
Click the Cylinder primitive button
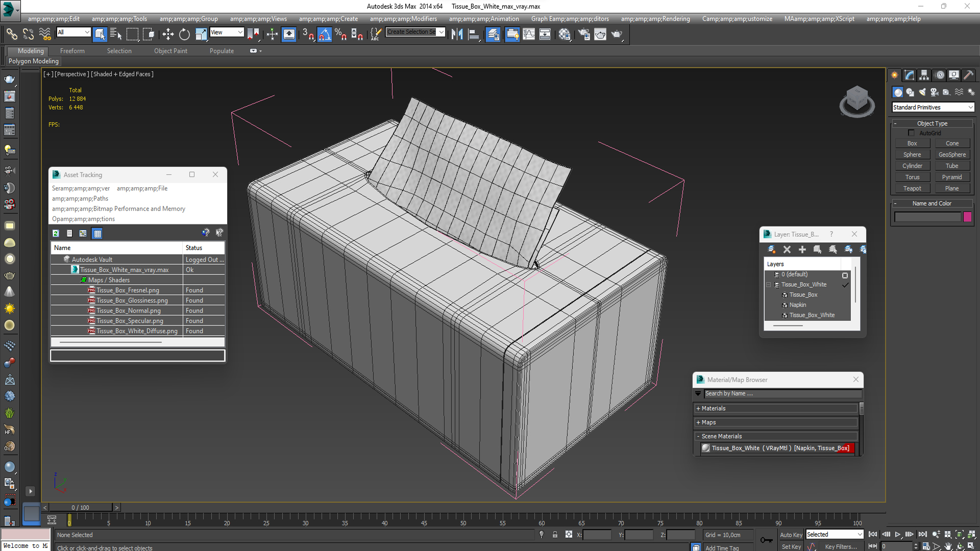912,166
